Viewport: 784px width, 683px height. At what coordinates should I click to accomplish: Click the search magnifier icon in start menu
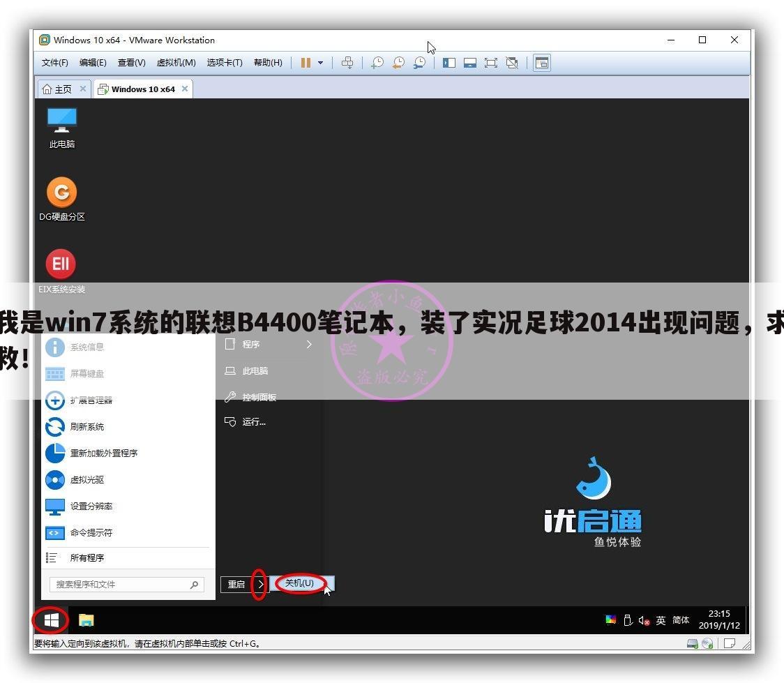(195, 584)
